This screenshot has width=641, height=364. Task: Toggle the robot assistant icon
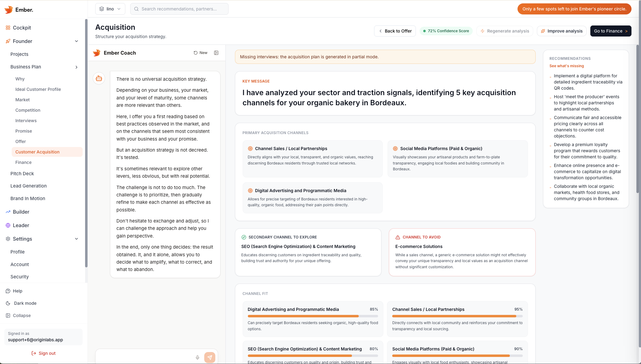pos(99,78)
